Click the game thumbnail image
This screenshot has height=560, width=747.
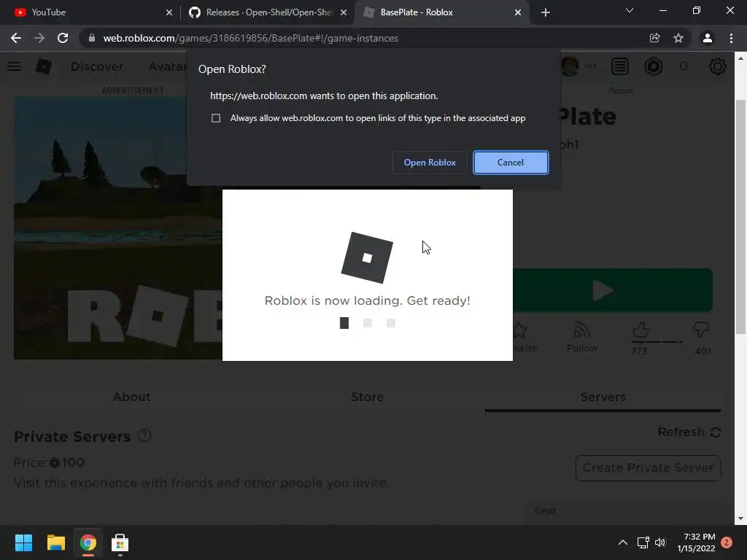click(x=118, y=228)
